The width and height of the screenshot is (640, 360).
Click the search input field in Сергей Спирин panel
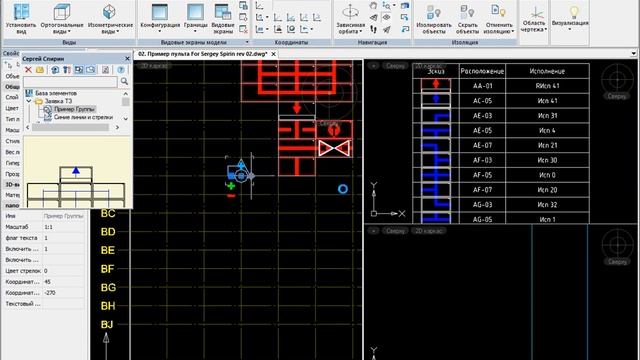click(x=71, y=82)
